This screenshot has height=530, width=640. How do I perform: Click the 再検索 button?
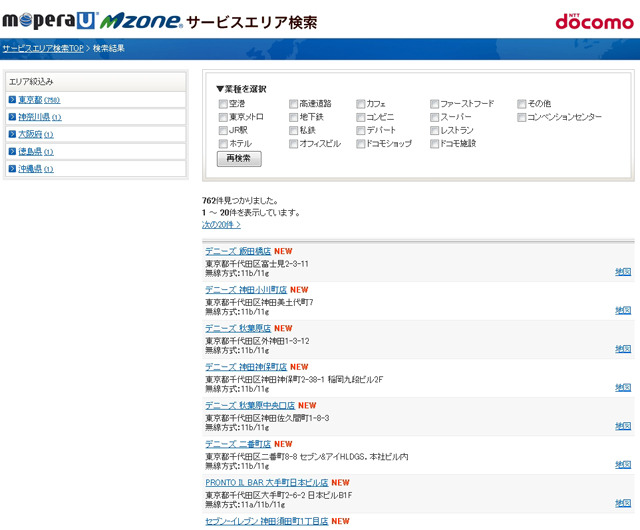[x=239, y=158]
